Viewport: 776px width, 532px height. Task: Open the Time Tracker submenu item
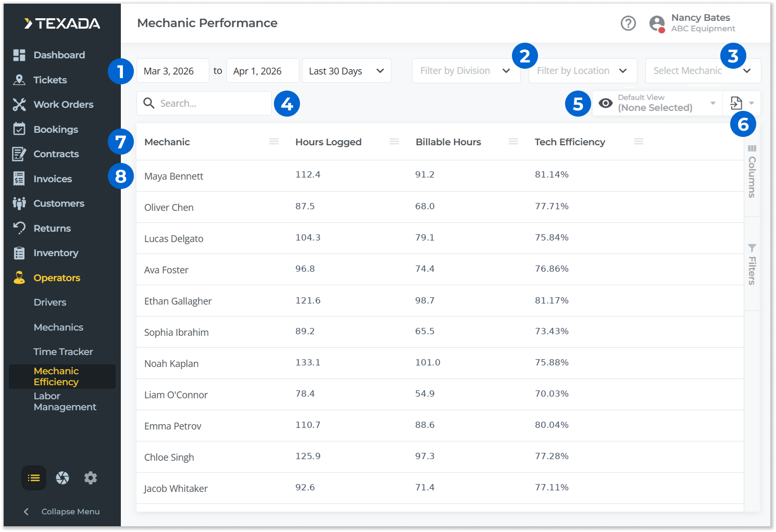pyautogui.click(x=63, y=352)
